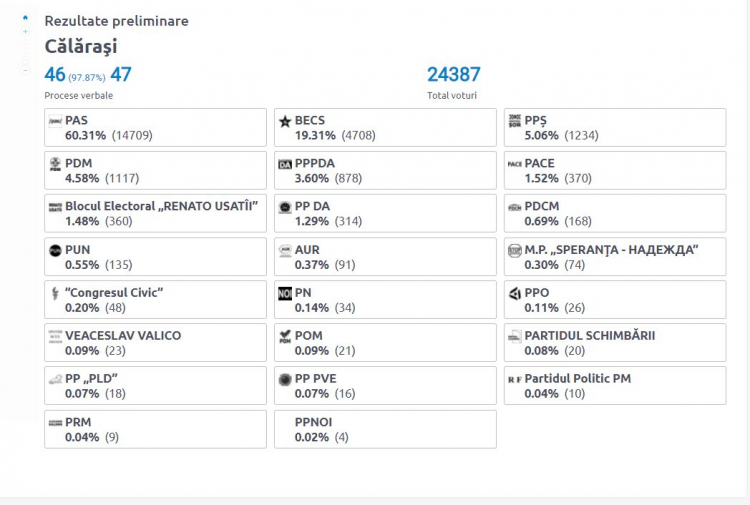This screenshot has width=750, height=505.
Task: Click the map zoom-in plus button
Action: click(x=25, y=32)
